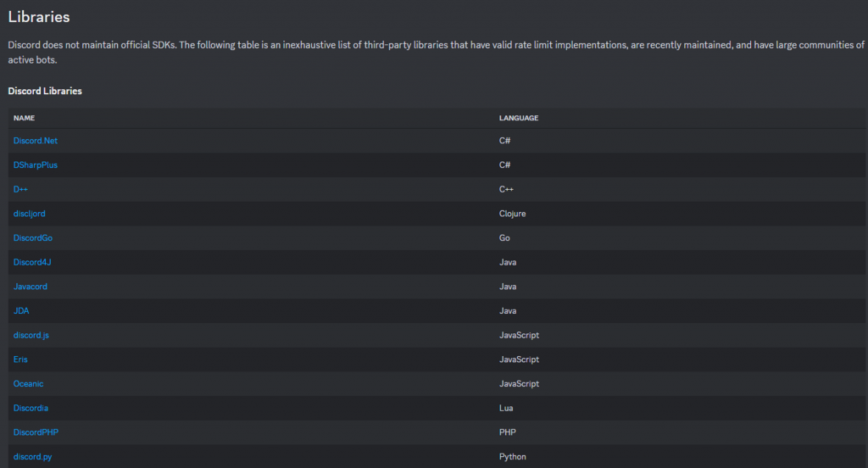The image size is (868, 468).
Task: Click the Libraries page heading
Action: point(39,17)
